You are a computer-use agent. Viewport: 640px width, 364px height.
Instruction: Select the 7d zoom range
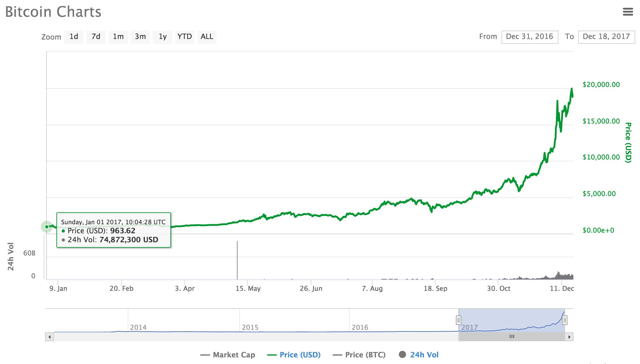[96, 37]
